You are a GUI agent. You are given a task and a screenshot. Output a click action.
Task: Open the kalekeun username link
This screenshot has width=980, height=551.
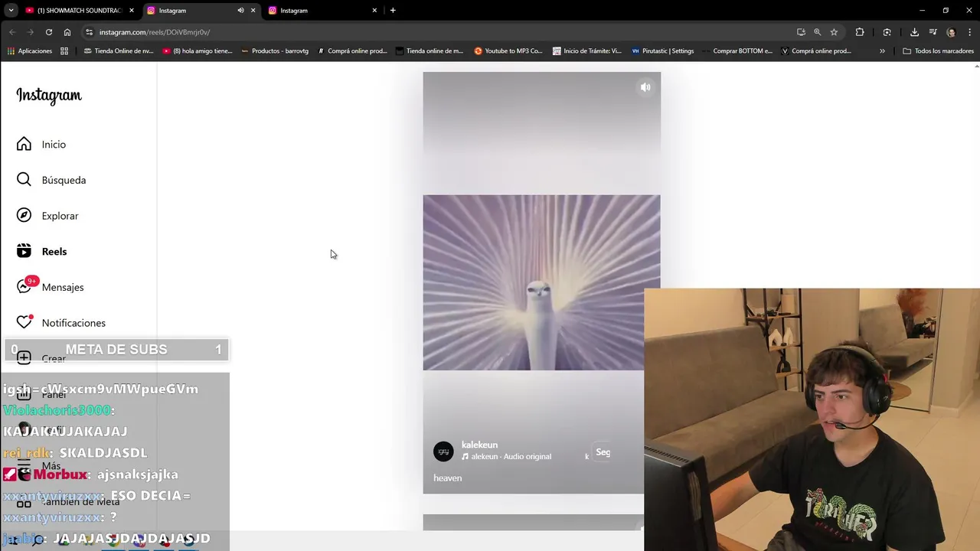tap(479, 445)
